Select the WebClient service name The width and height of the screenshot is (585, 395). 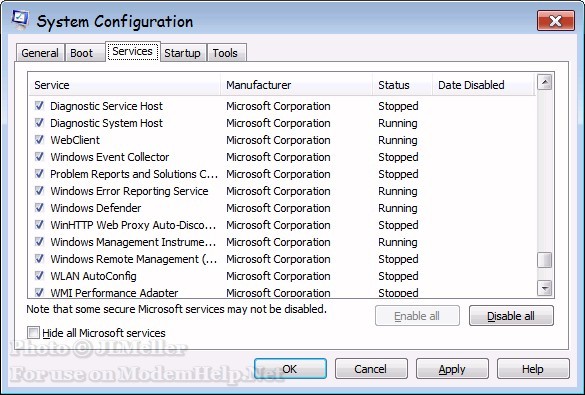click(75, 140)
